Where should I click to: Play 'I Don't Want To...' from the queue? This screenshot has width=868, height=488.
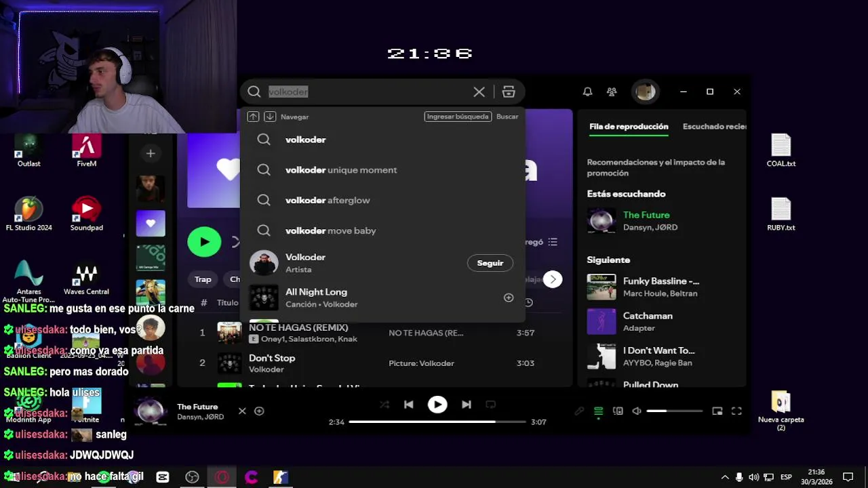click(661, 357)
